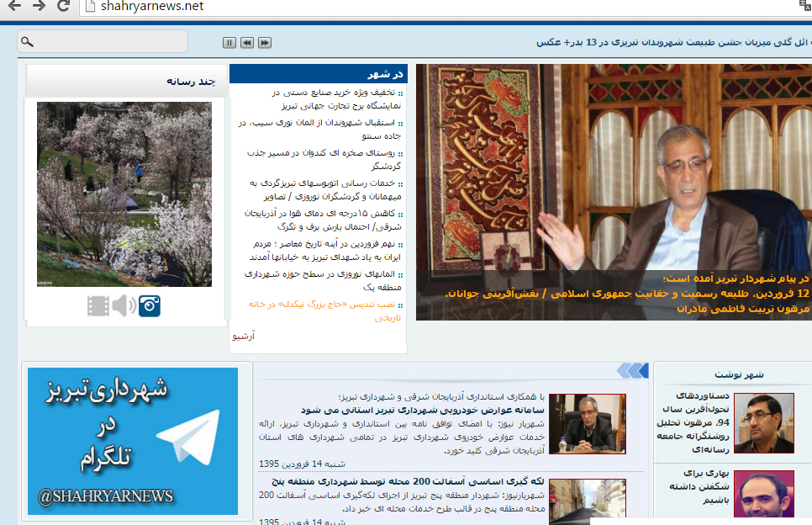Click the blossoming trees park photo
This screenshot has height=525, width=812.
coord(124,194)
